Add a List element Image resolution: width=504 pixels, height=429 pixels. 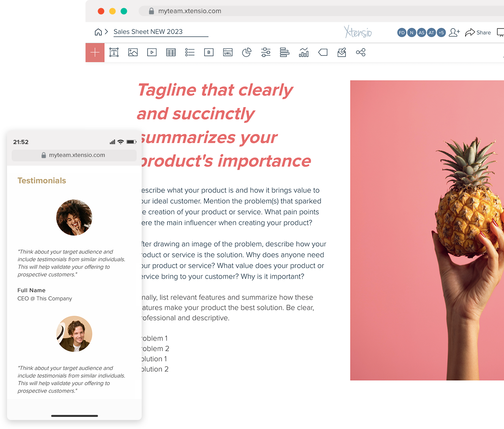tap(190, 52)
